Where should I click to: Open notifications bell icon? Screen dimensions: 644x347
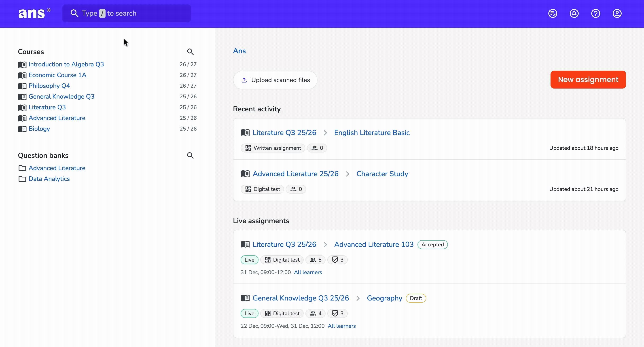tap(574, 13)
